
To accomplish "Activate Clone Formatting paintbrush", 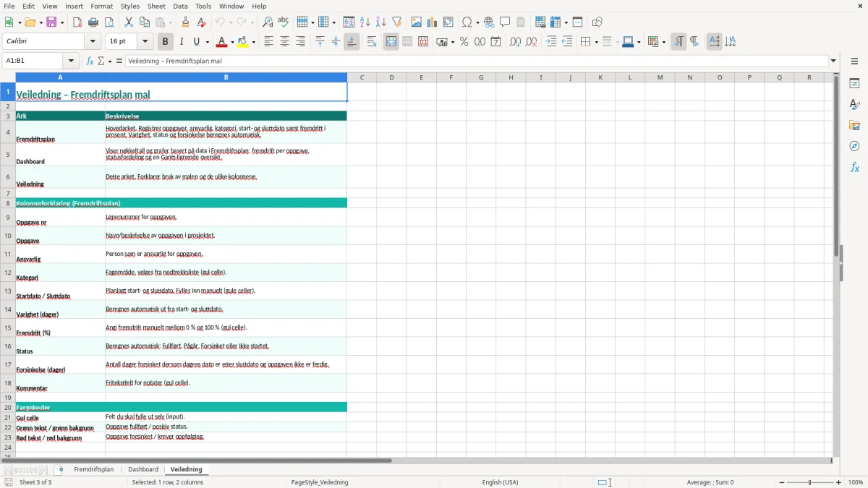I will click(x=186, y=22).
